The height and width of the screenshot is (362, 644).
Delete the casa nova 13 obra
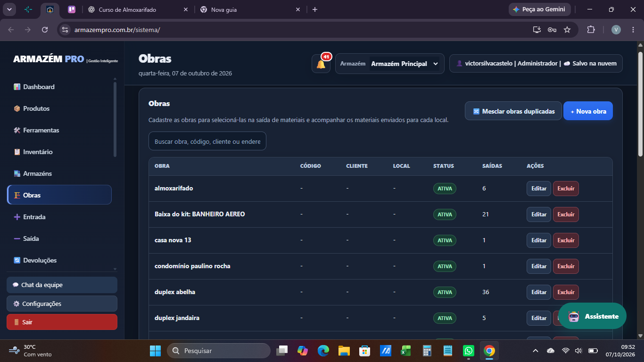pos(566,240)
